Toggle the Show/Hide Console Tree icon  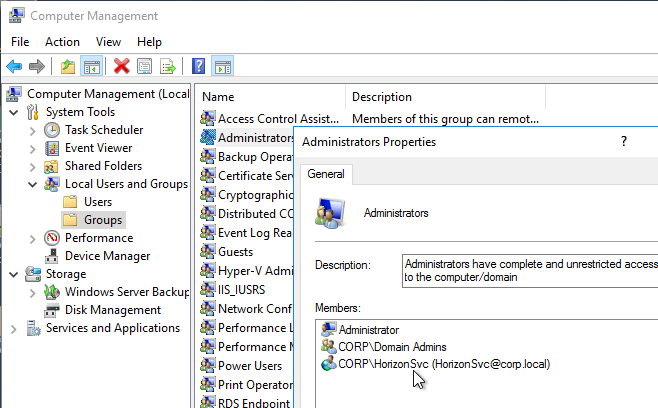point(91,66)
